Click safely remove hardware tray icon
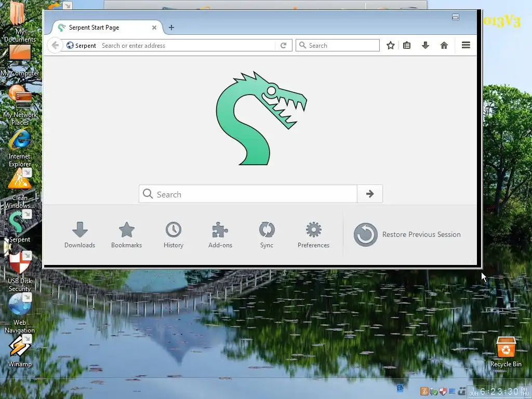 [x=433, y=392]
